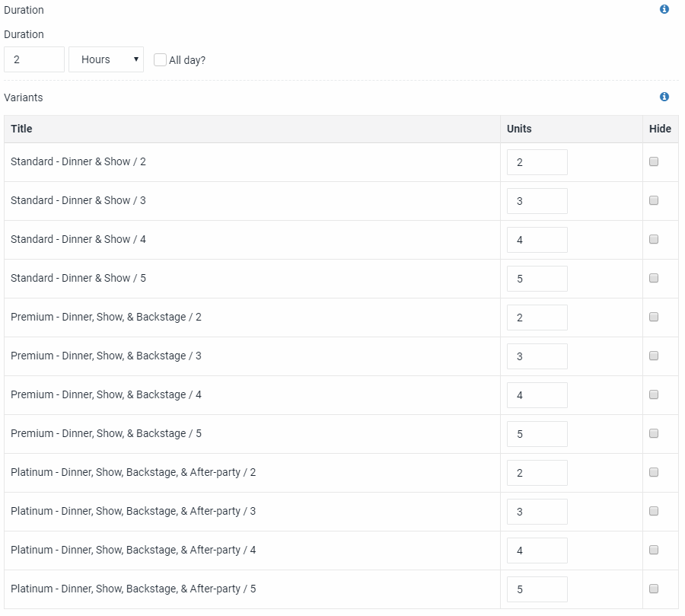
Task: Open the Hours unit dropdown
Action: (106, 59)
